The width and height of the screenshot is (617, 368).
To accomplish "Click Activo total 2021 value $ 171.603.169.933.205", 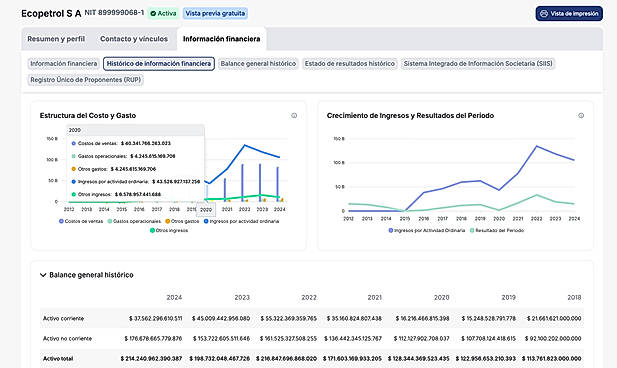I will click(x=352, y=359).
